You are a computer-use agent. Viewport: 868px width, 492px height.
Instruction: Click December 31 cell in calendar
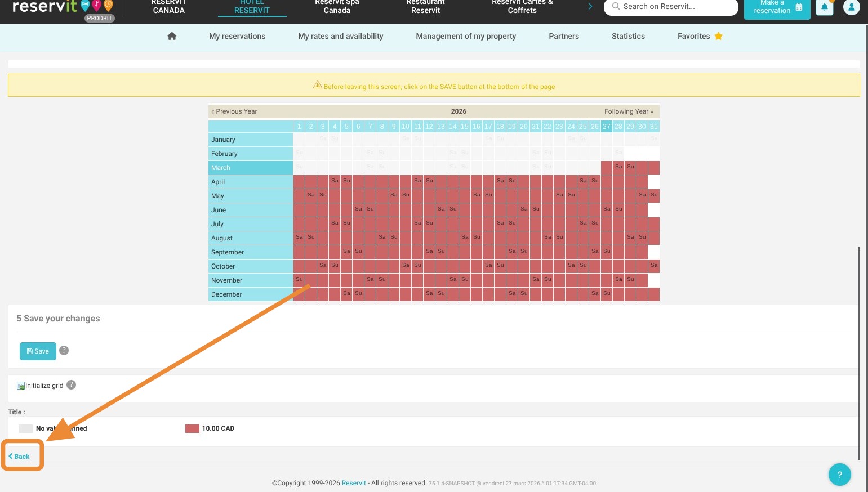[653, 294]
